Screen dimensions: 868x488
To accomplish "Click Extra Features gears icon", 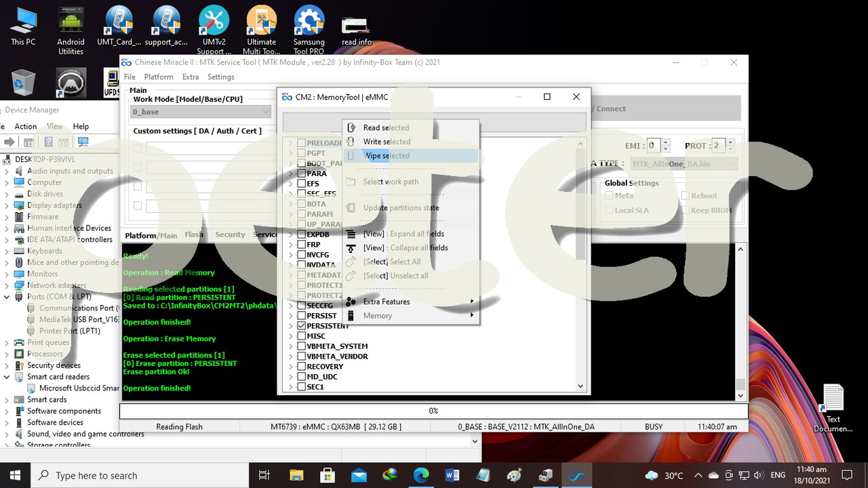I will (x=351, y=302).
